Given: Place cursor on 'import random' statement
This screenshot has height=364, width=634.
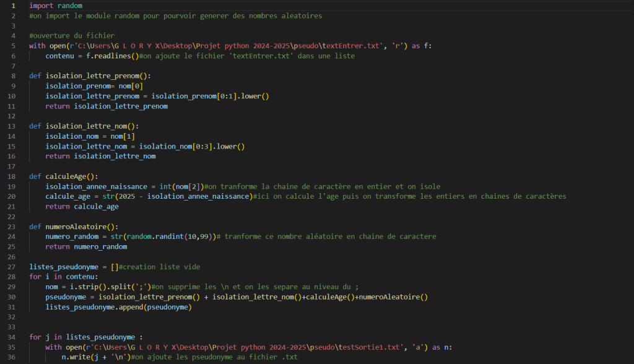Looking at the screenshot, I should coord(56,6).
